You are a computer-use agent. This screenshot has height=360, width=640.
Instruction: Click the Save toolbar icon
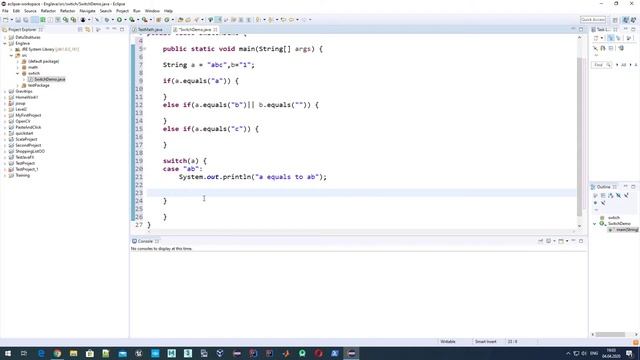18,20
